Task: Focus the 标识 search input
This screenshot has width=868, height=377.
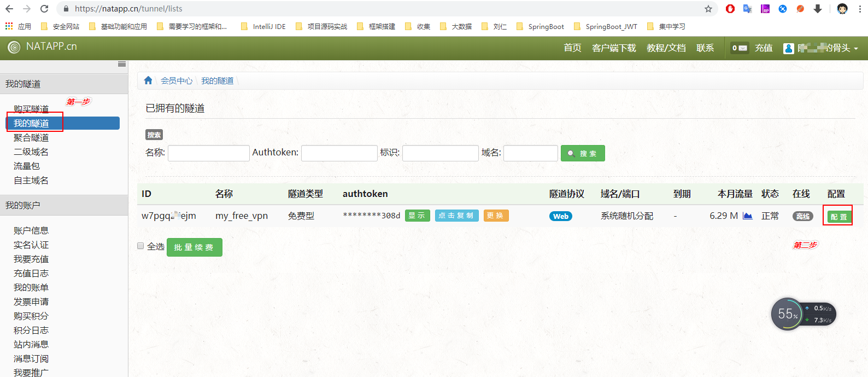Action: click(x=441, y=153)
